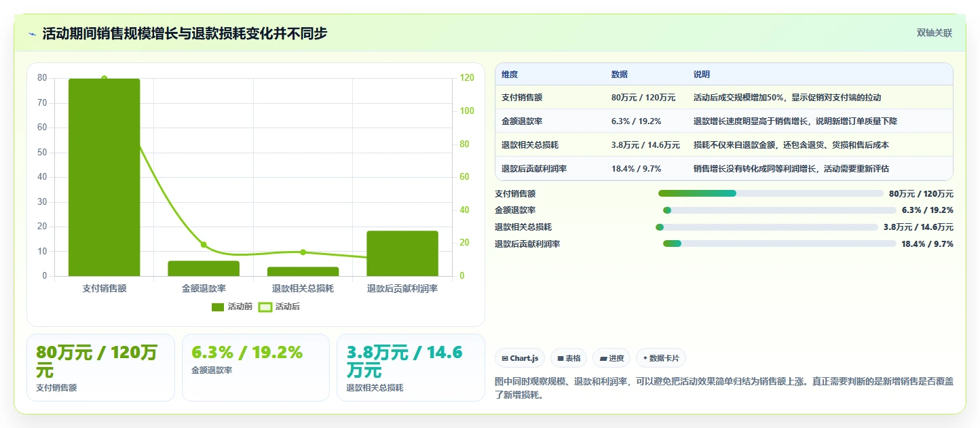
Task: Click the line point above 金额退款率
Action: click(x=204, y=245)
